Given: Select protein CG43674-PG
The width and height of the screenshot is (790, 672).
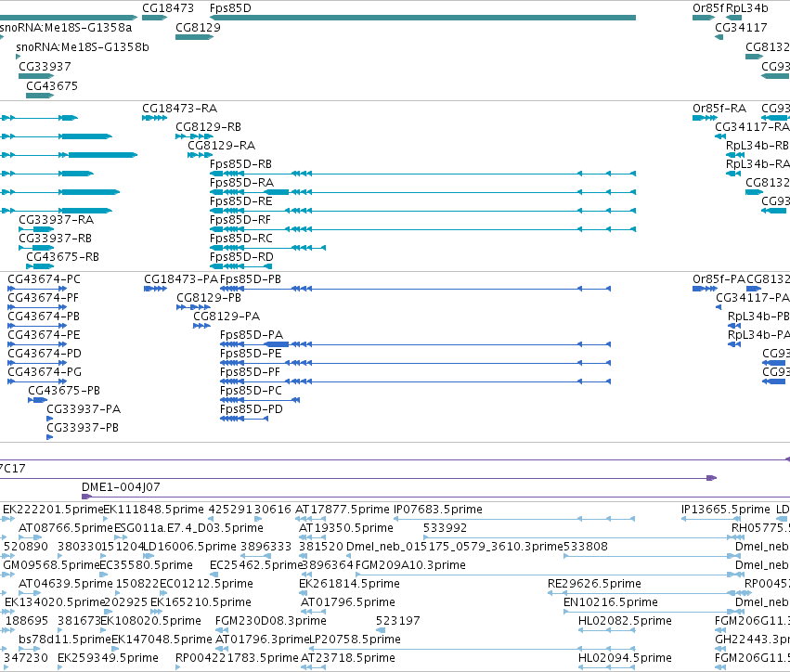Looking at the screenshot, I should (45, 372).
